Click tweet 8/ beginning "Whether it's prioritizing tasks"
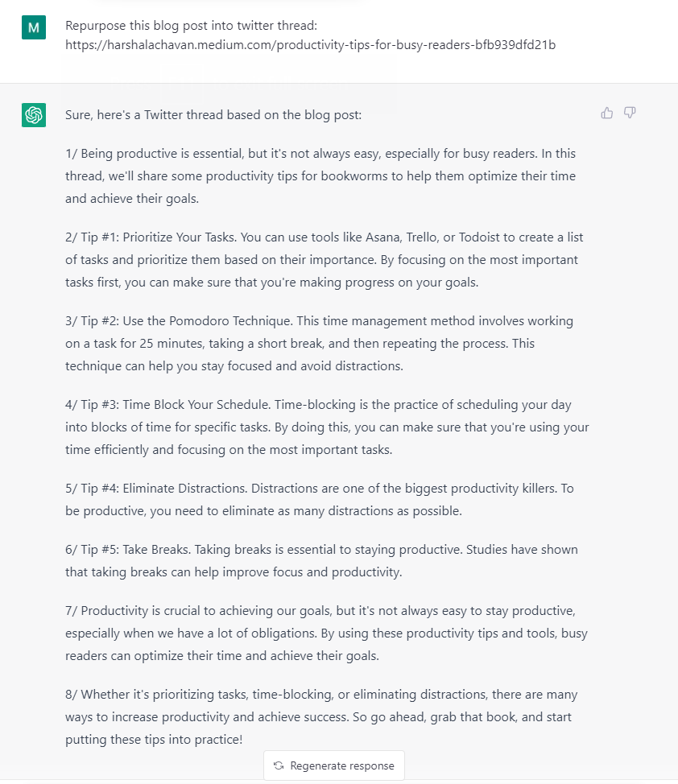The width and height of the screenshot is (678, 784). [321, 716]
